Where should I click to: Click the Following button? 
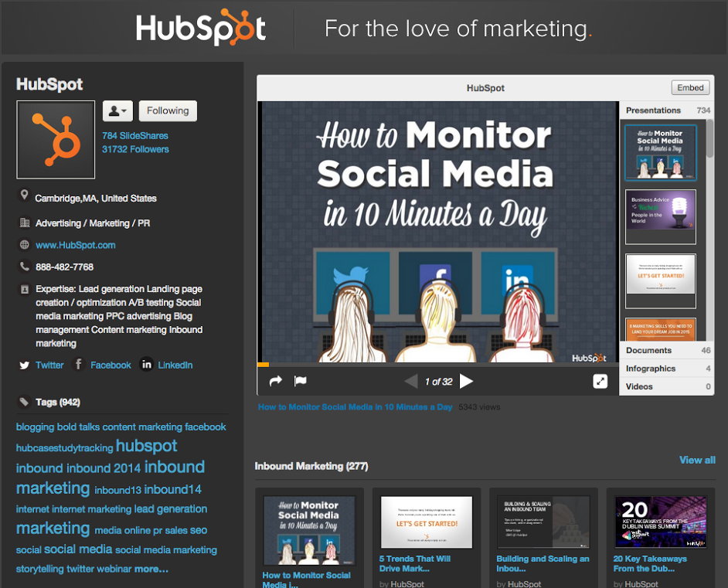coord(168,111)
